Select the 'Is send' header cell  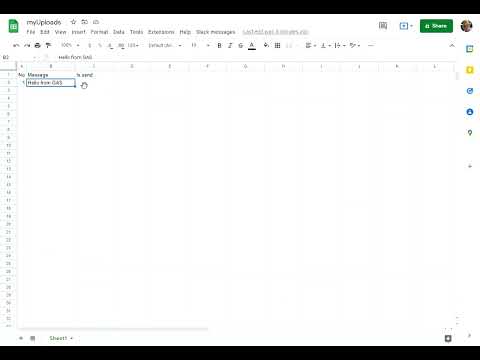94,75
